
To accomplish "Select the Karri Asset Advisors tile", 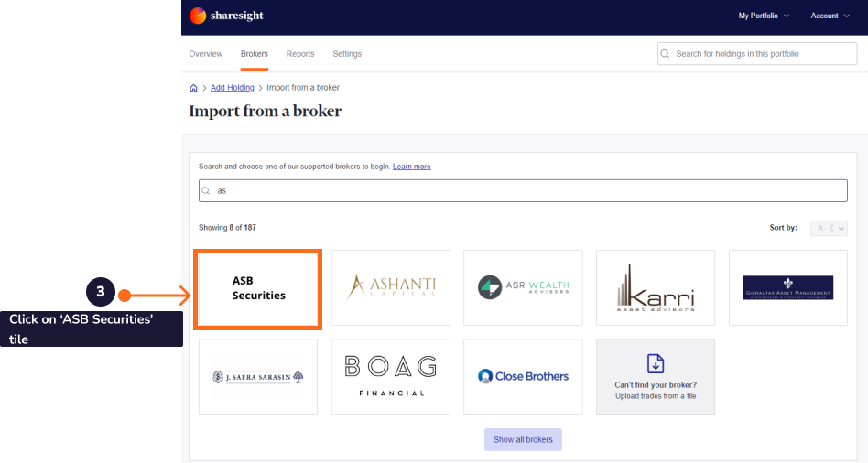I will coord(656,287).
